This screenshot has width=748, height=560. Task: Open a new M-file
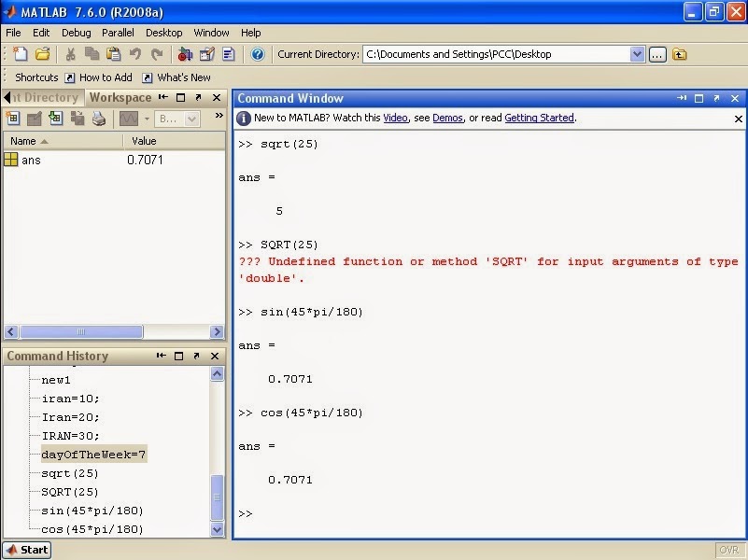click(20, 54)
